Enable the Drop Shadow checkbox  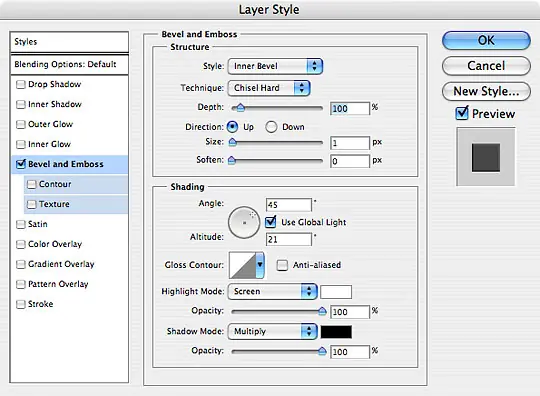click(21, 84)
